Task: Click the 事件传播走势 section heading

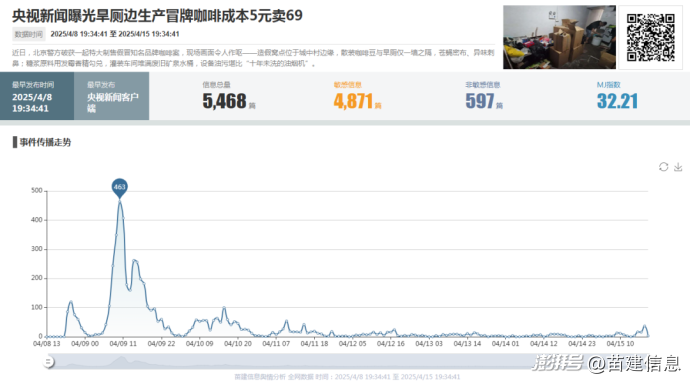Action: 45,142
